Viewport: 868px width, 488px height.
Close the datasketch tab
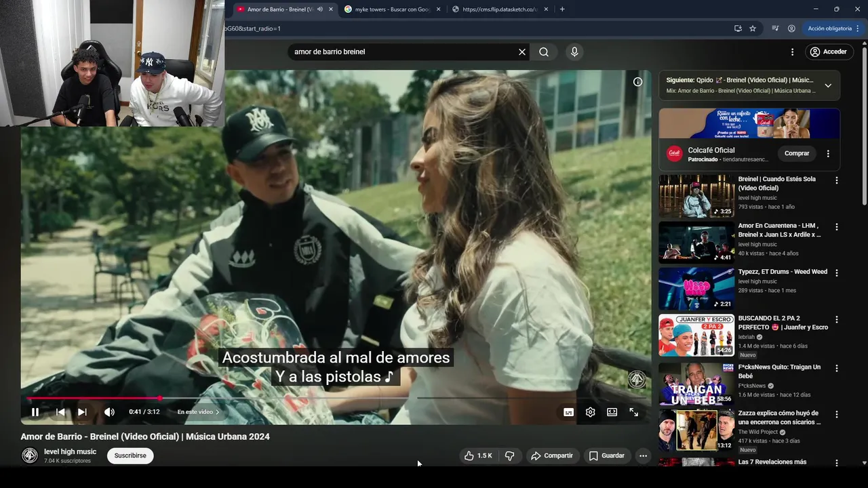coord(546,9)
